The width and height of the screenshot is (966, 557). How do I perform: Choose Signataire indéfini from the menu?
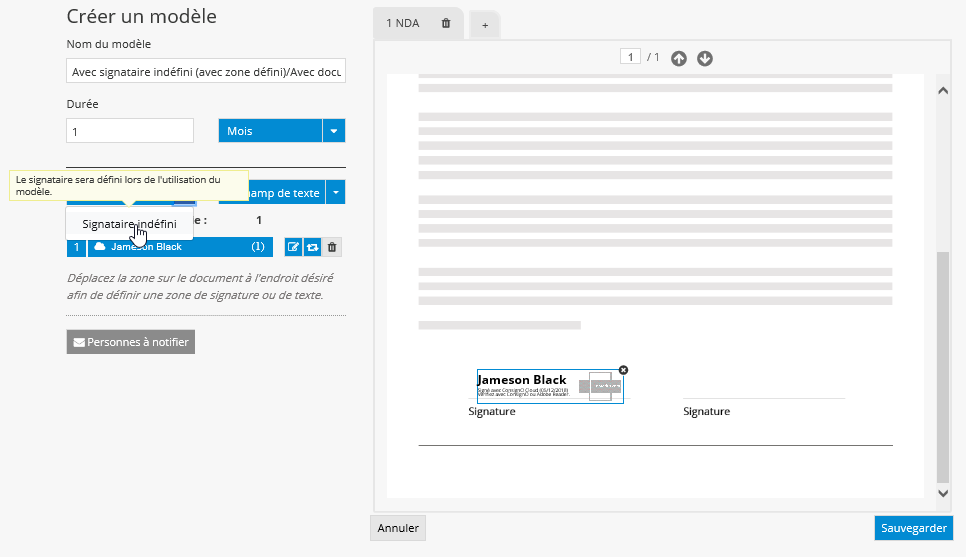tap(129, 224)
